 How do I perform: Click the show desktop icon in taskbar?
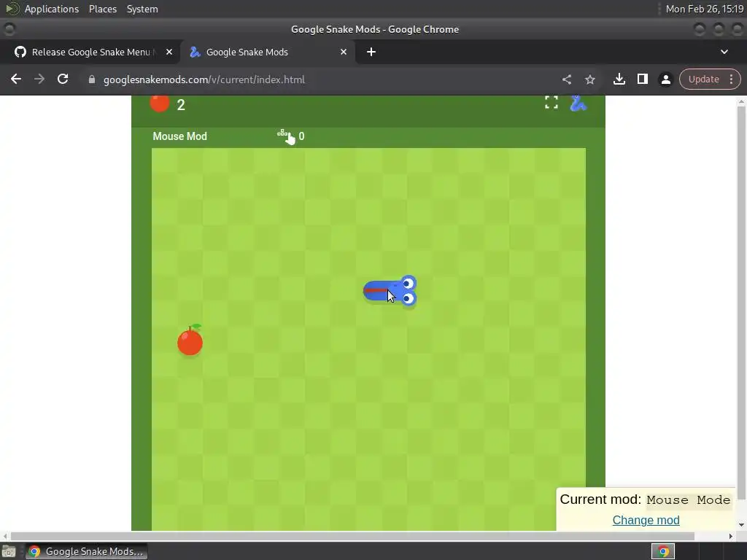tap(9, 551)
